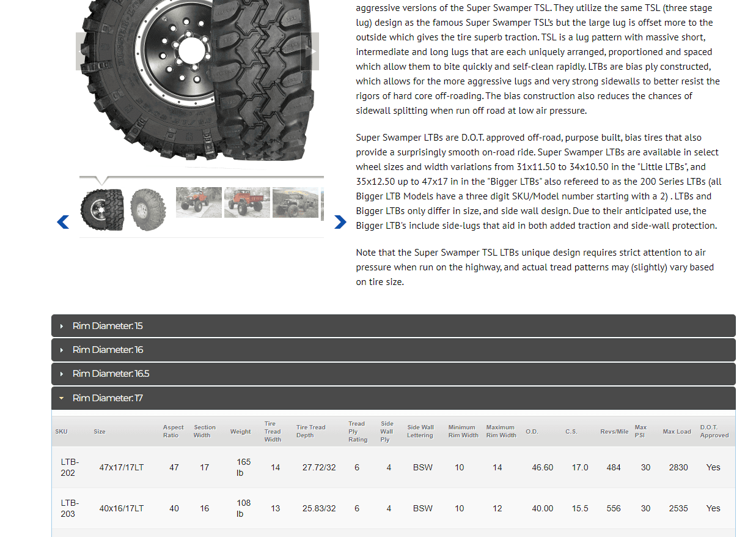
Task: Expand the Rim Diameter: 16 section
Action: [x=393, y=350]
